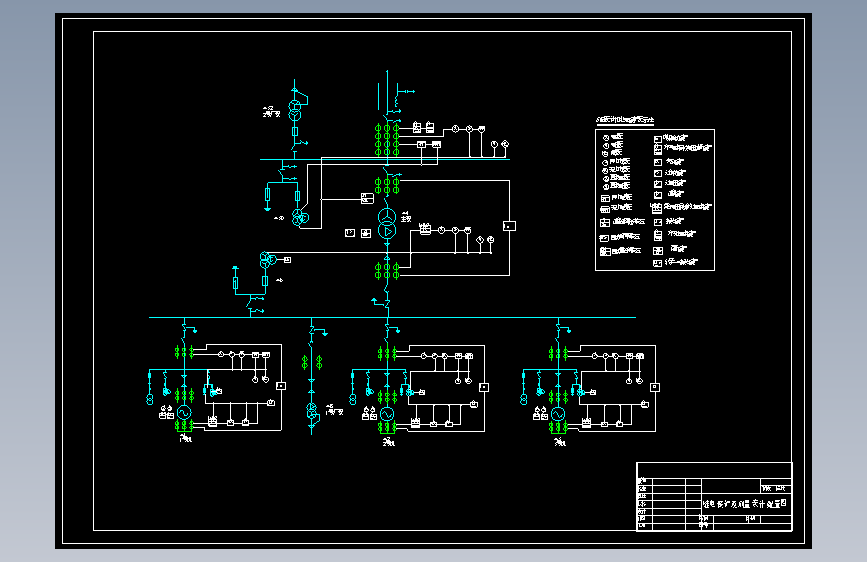Click the square relay box beside middle generator unit
Screen dimensions: 867x562
484,387
